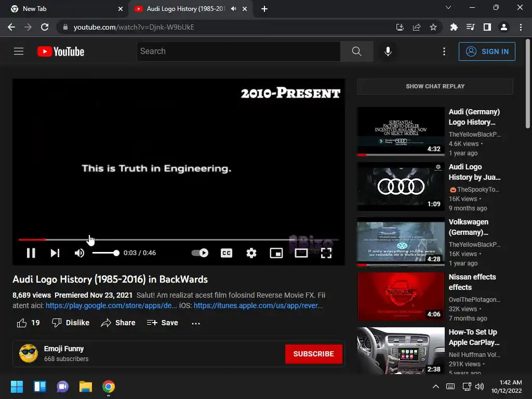Search with your voice microphone
This screenshot has height=399, width=532.
[x=388, y=51]
